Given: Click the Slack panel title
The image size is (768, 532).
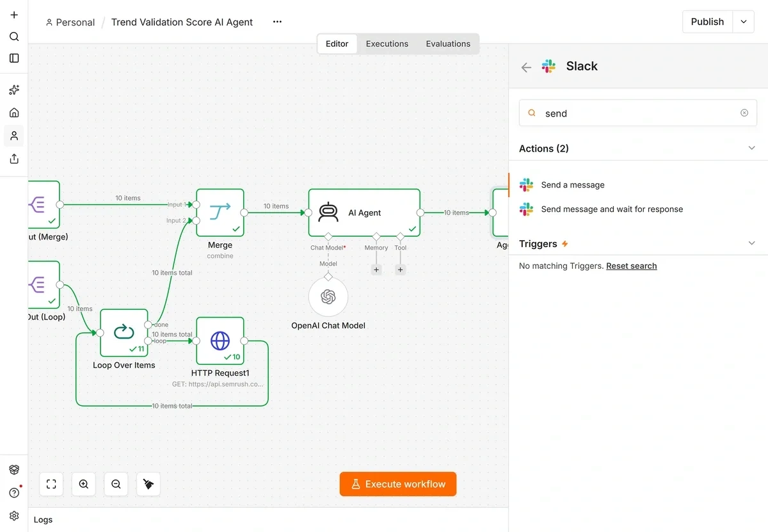Looking at the screenshot, I should 582,66.
